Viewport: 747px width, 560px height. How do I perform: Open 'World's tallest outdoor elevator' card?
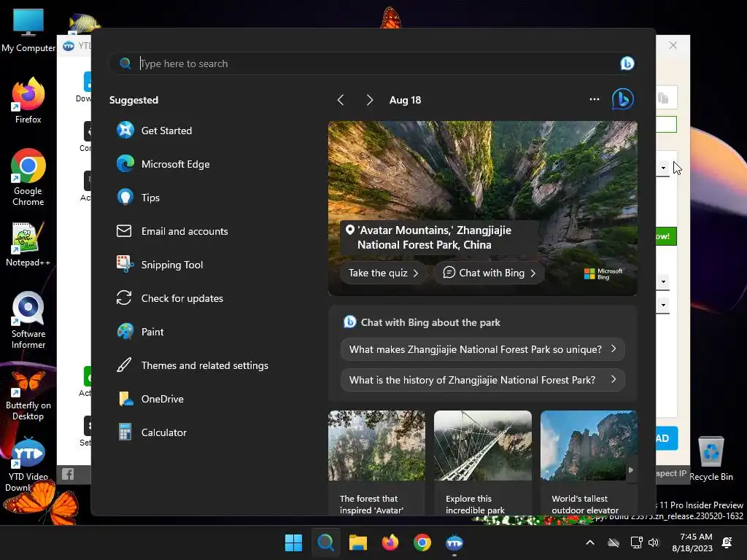589,463
